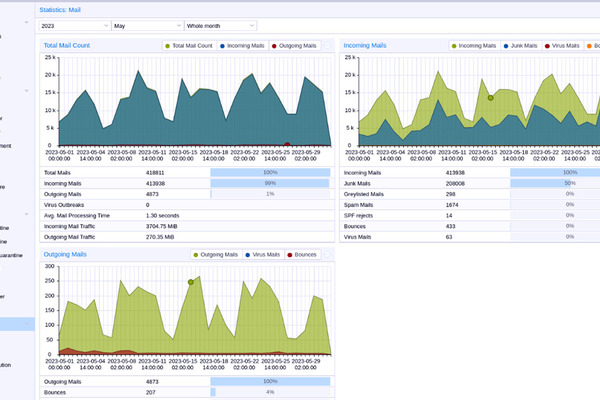
Task: Click the Incoming Mails panel title
Action: (365, 45)
